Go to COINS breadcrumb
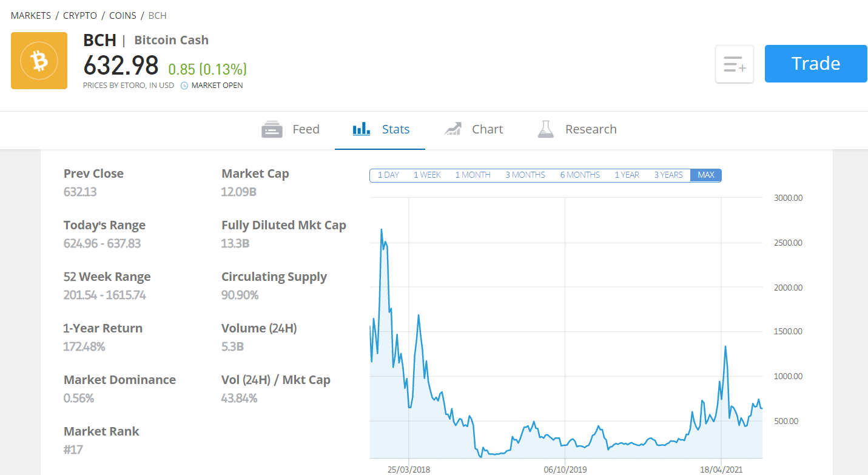 (123, 15)
